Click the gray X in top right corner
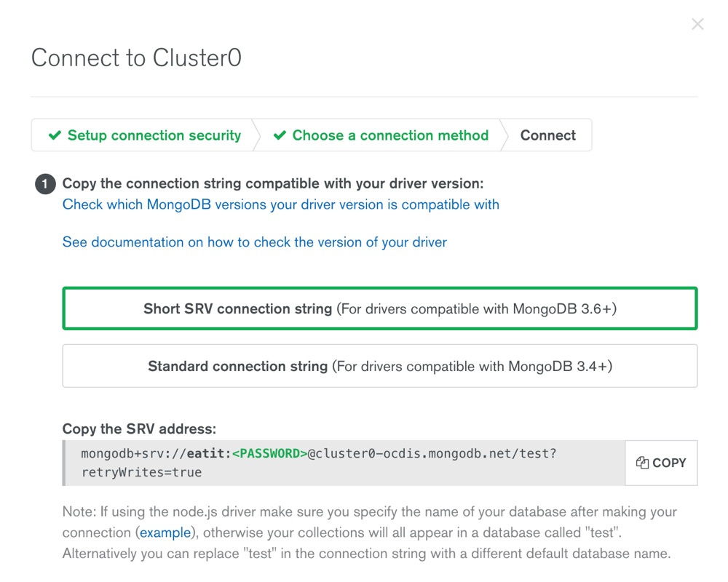728x582 pixels. (x=697, y=24)
